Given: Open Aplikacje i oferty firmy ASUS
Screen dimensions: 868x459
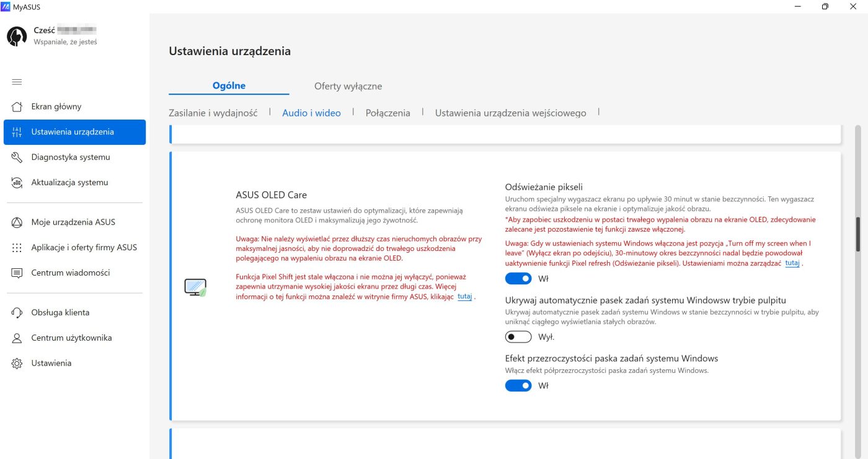Looking at the screenshot, I should [x=74, y=248].
